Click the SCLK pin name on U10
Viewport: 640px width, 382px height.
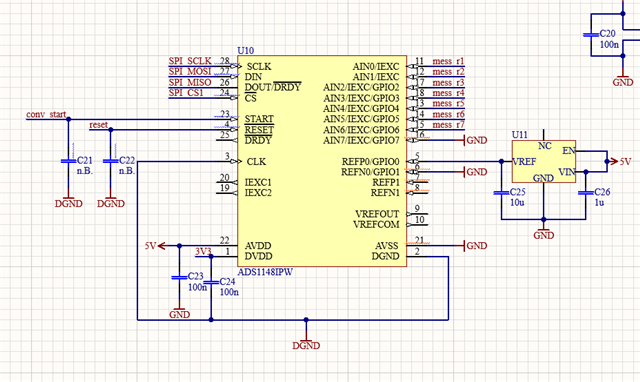click(x=259, y=67)
